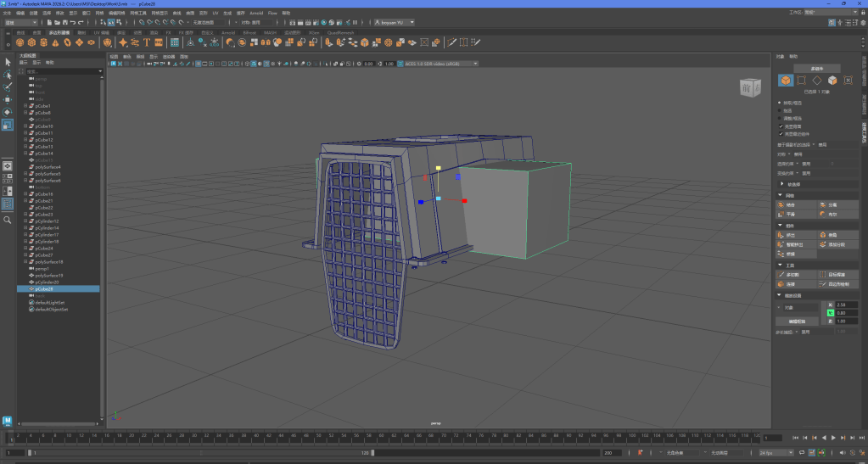Open the Arnold menu
868x464 pixels.
256,14
